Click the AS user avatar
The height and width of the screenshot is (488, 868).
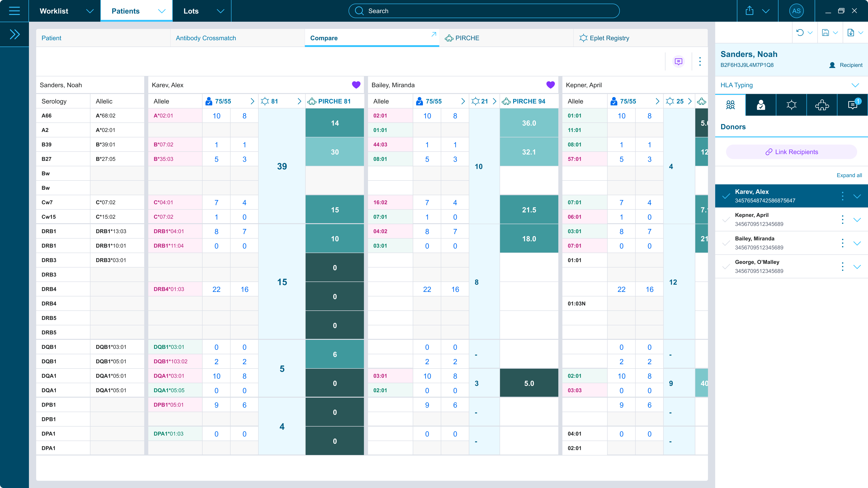[x=796, y=11]
